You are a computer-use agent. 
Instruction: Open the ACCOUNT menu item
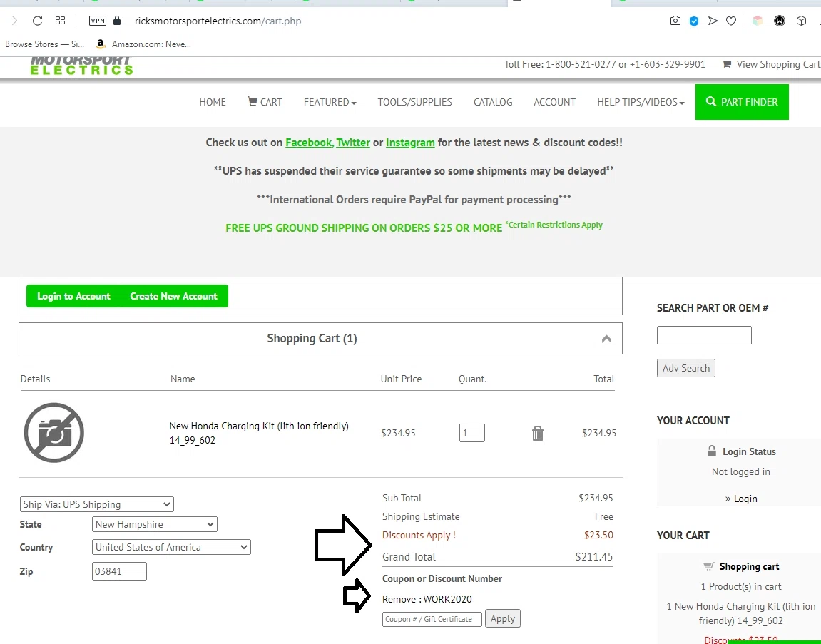(554, 102)
